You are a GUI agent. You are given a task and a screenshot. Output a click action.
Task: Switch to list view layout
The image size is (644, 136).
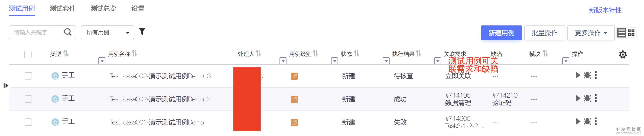click(x=621, y=33)
